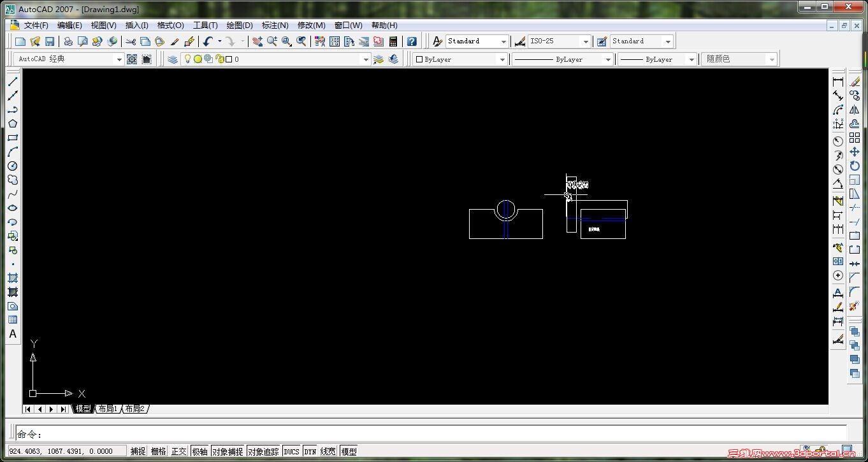Select the Arc drawing tool
Image resolution: width=868 pixels, height=462 pixels.
pos(13,152)
